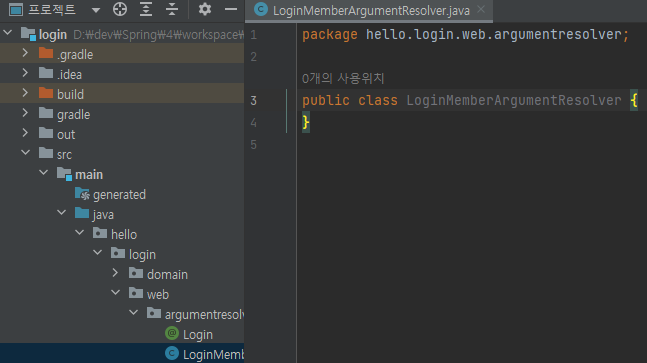Select LoginMemberArgumentResolver in project tree
This screenshot has height=363, width=647.
point(122,354)
